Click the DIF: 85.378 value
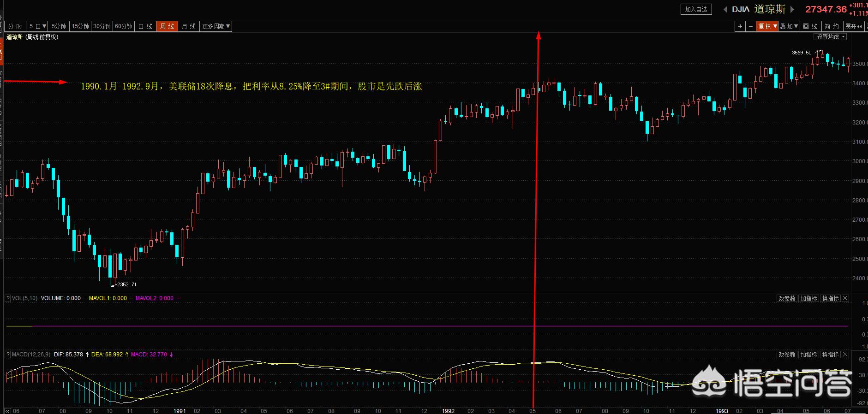This screenshot has width=868, height=414. [x=68, y=355]
